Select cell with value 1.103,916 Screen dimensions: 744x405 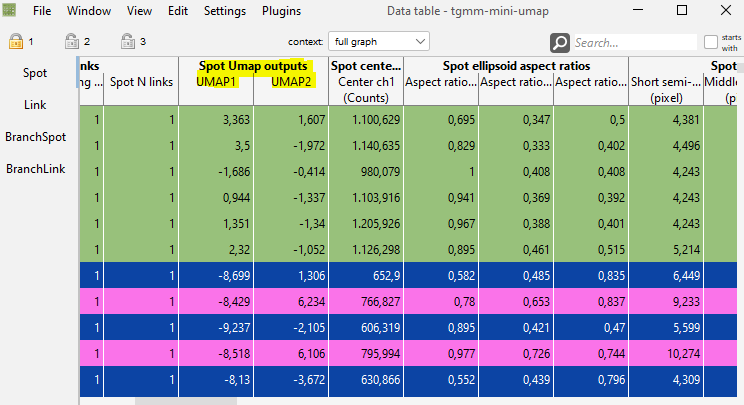click(366, 198)
